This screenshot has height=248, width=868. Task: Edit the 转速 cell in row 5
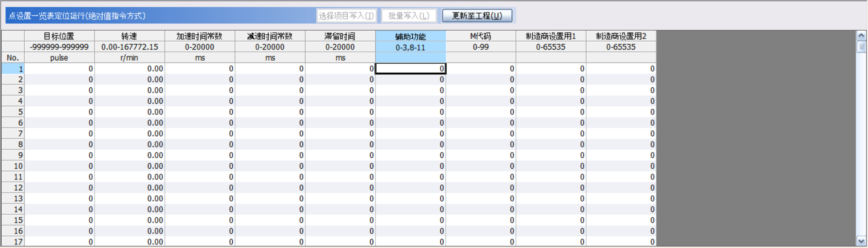129,112
